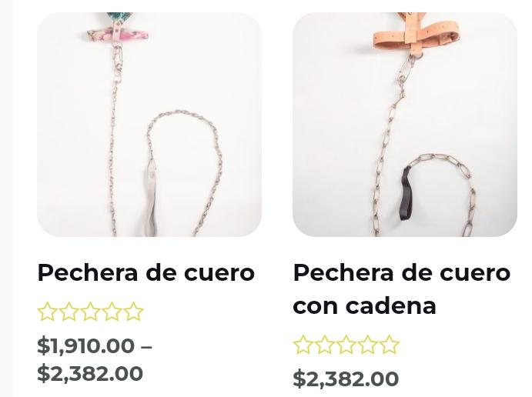Rate Pechera de cuero three stars

click(90, 312)
